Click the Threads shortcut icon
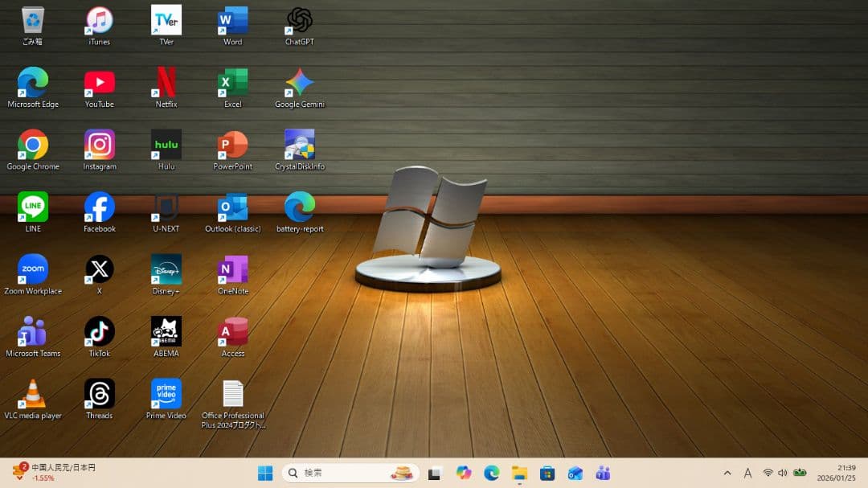This screenshot has height=488, width=868. click(99, 395)
